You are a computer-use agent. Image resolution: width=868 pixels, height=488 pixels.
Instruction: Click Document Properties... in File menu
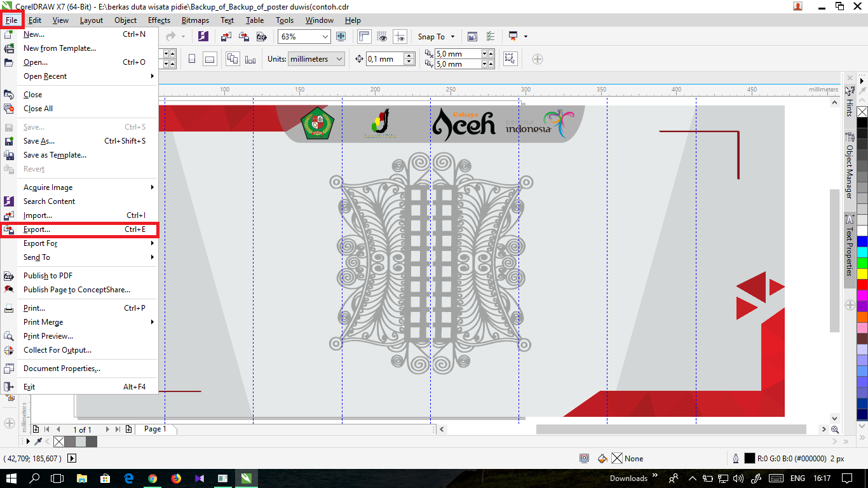(x=79, y=369)
